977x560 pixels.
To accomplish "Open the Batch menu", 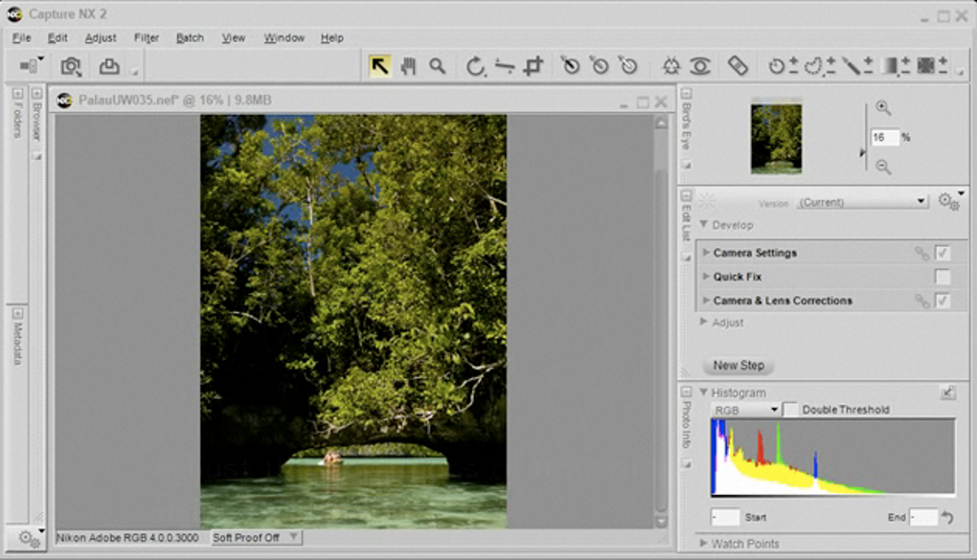I will point(190,38).
